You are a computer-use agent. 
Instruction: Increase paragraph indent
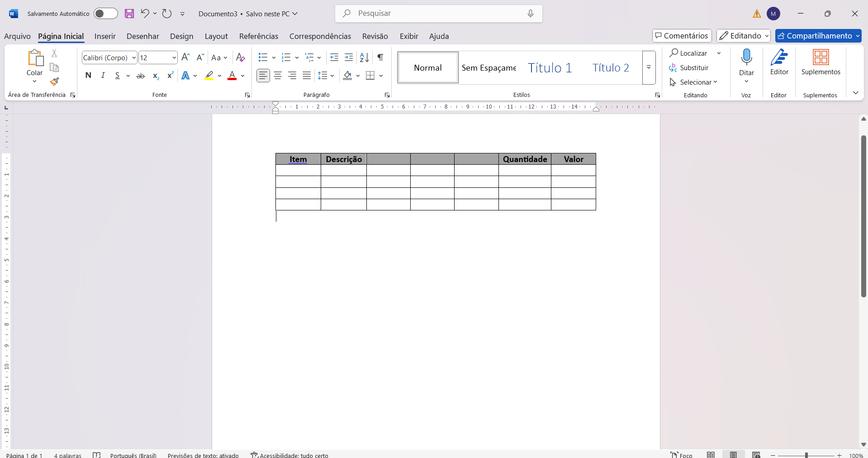(x=349, y=57)
